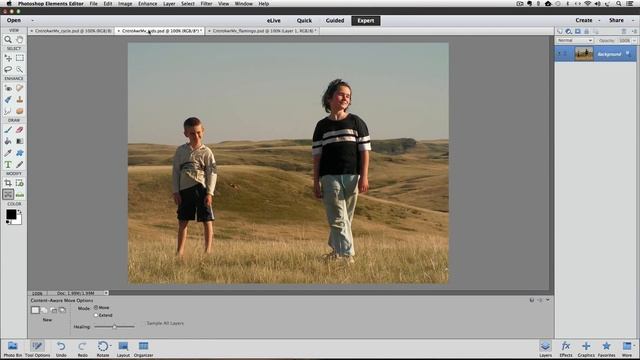This screenshot has width=640, height=360.
Task: Select the Rectangular Marquee tool
Action: [x=20, y=58]
